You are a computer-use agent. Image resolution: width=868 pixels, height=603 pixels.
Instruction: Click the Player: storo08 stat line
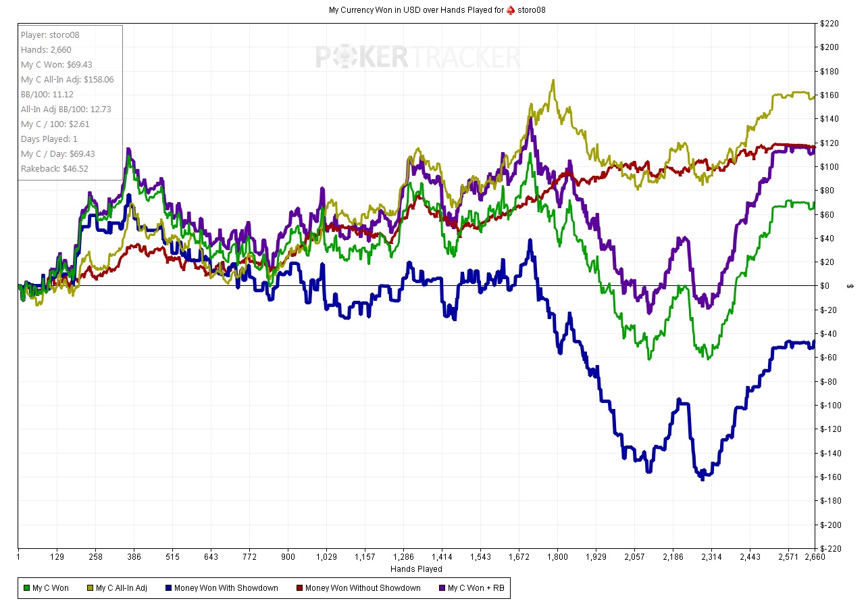pos(49,35)
